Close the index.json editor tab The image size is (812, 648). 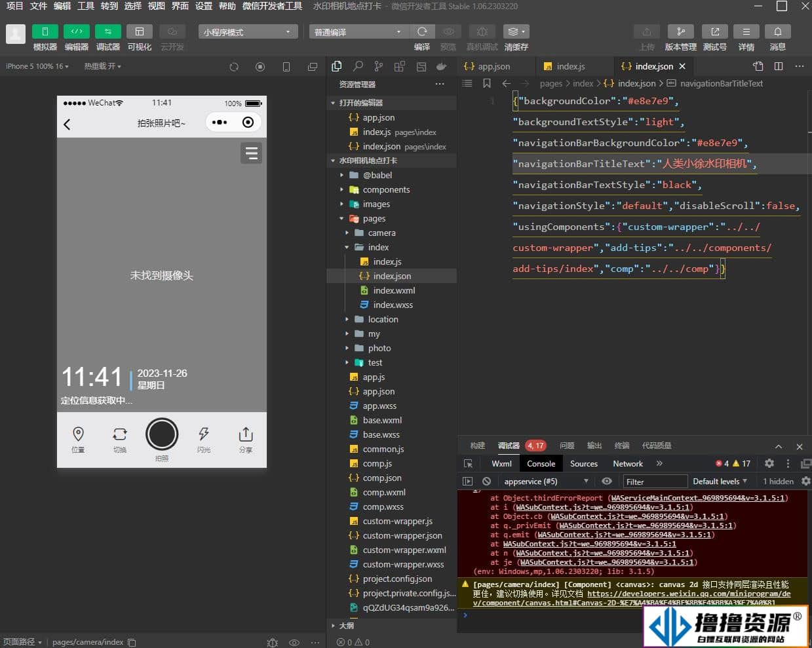point(682,66)
